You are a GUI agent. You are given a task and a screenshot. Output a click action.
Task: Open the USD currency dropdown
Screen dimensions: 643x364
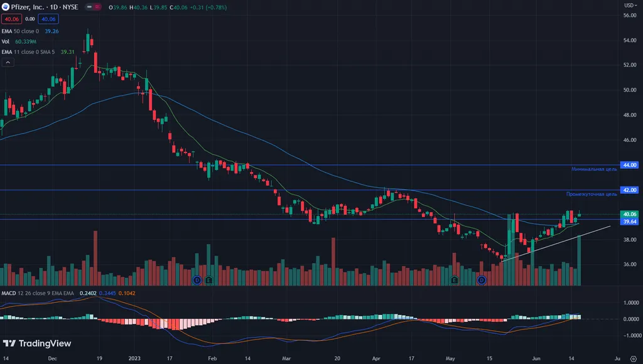(x=629, y=5)
